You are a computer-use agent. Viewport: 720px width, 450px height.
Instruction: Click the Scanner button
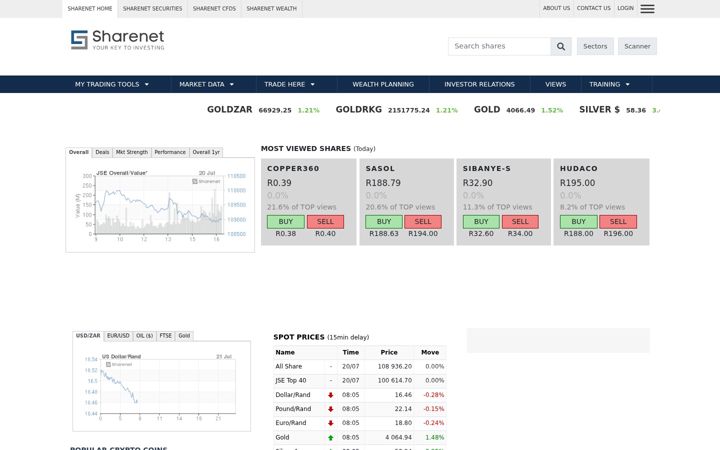[637, 46]
